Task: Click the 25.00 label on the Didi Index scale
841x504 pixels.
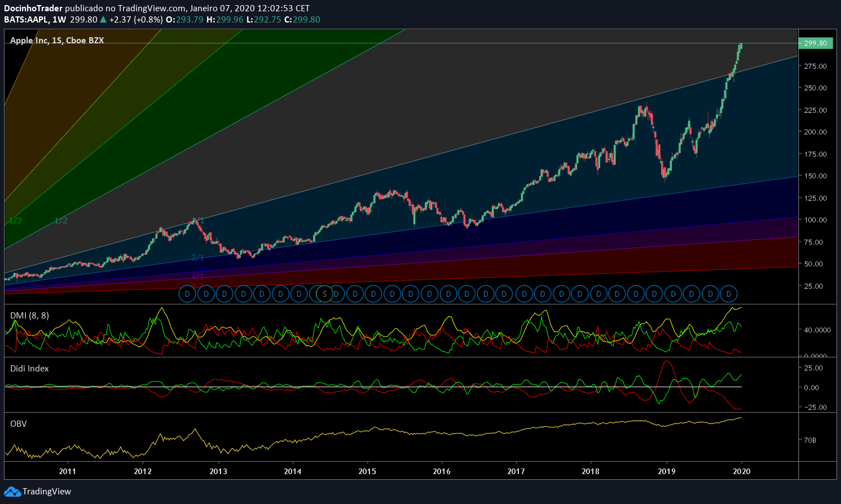Action: 814,368
